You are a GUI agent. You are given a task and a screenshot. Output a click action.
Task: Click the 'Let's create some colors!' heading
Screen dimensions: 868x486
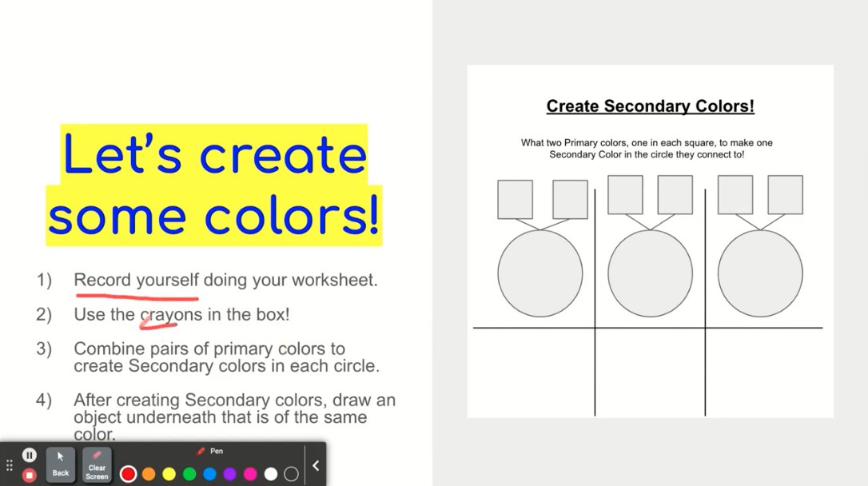pyautogui.click(x=214, y=185)
